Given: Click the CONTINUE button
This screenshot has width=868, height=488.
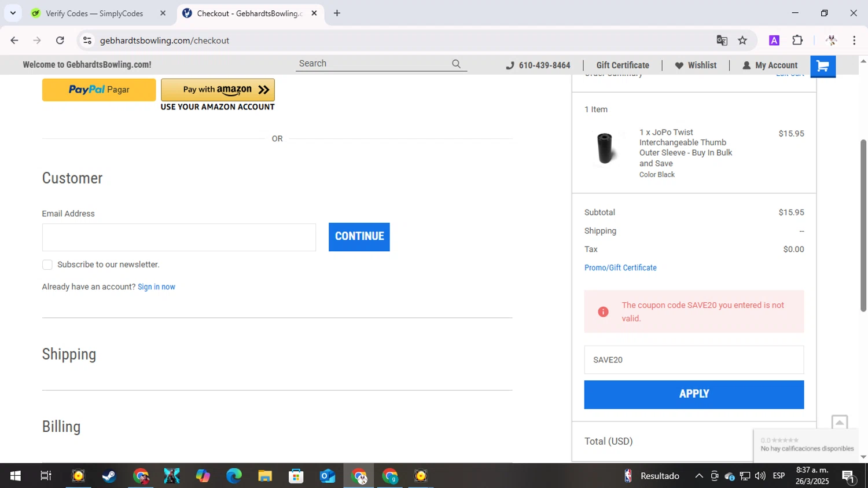Looking at the screenshot, I should tap(359, 237).
